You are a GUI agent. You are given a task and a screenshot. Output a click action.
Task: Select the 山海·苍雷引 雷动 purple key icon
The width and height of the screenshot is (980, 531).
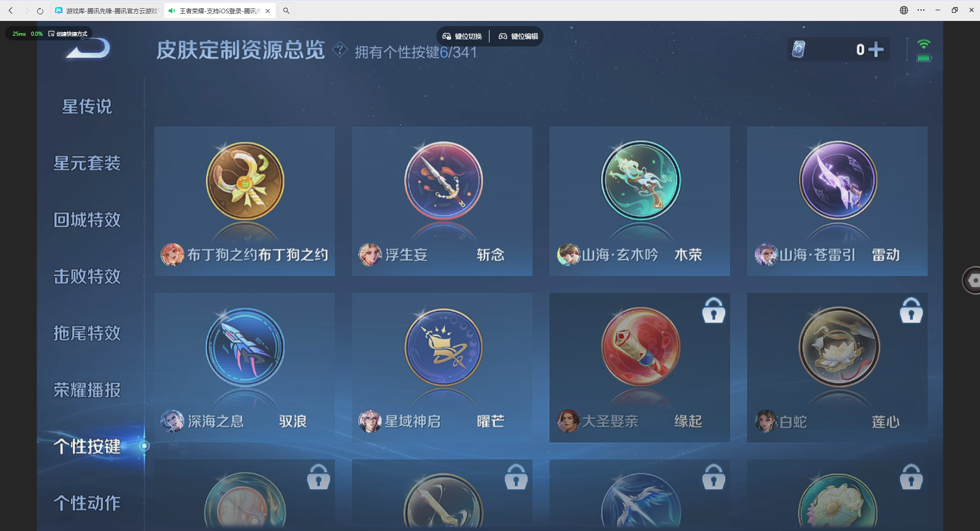pos(838,181)
